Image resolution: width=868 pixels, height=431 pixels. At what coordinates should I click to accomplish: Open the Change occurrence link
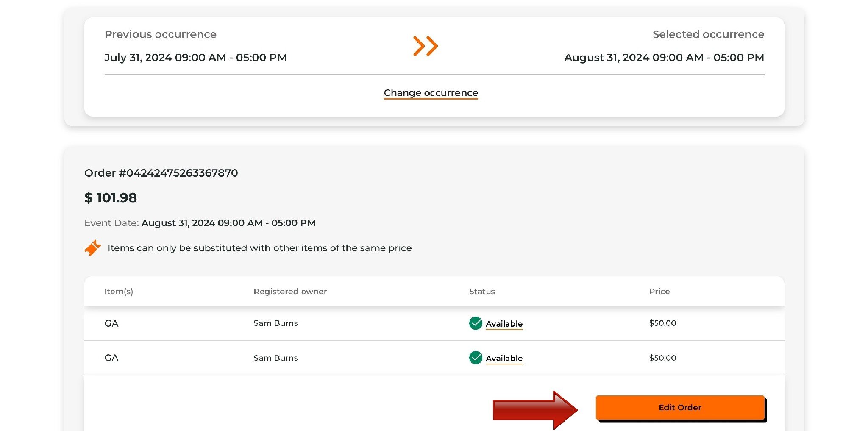coord(431,93)
